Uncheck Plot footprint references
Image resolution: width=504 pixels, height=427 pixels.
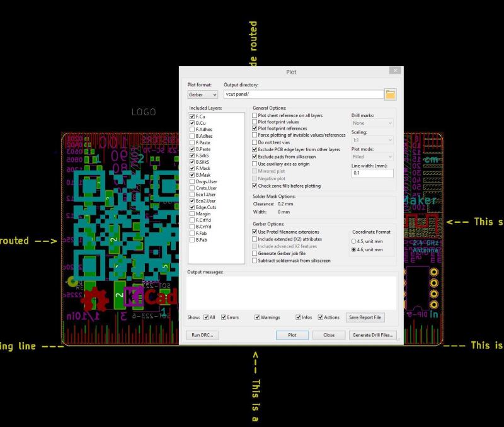point(255,128)
